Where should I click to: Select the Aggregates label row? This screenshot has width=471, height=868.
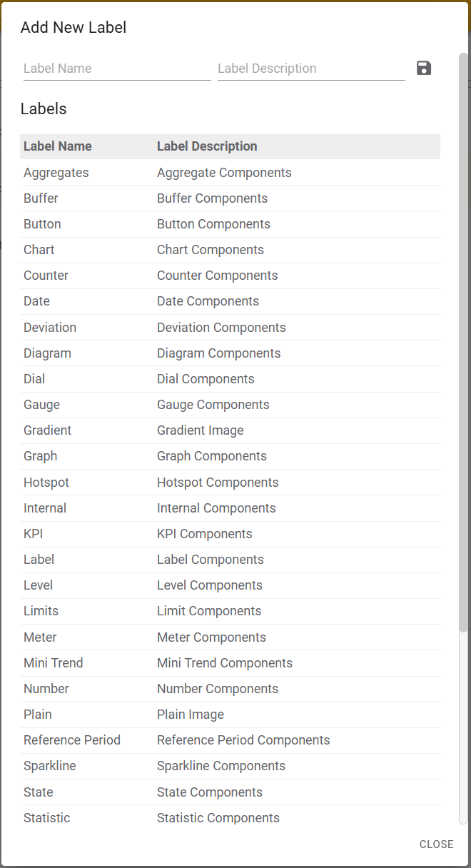(x=56, y=173)
